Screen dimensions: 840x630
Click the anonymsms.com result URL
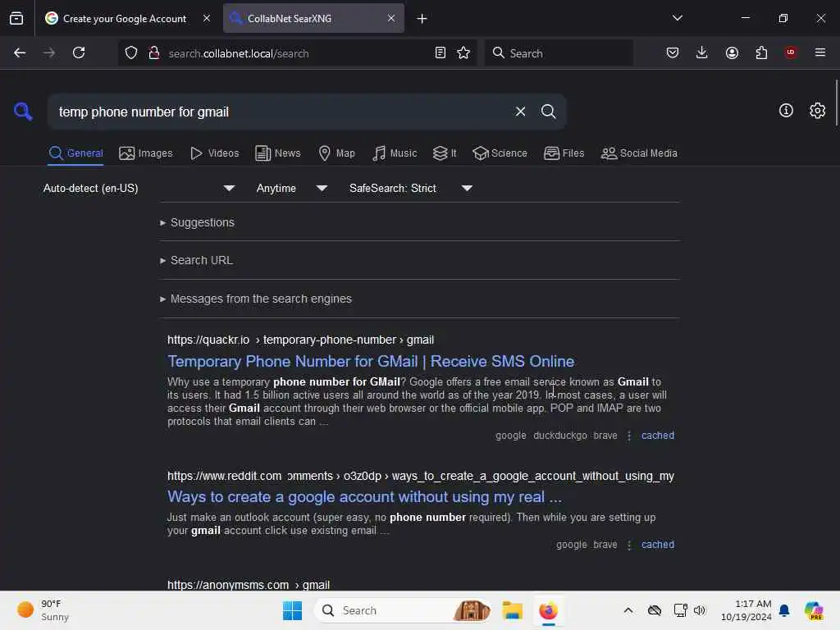click(x=249, y=584)
